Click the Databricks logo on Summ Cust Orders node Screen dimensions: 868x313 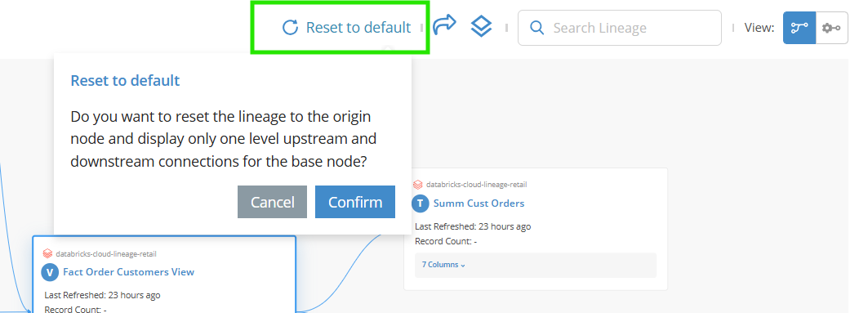pos(418,185)
